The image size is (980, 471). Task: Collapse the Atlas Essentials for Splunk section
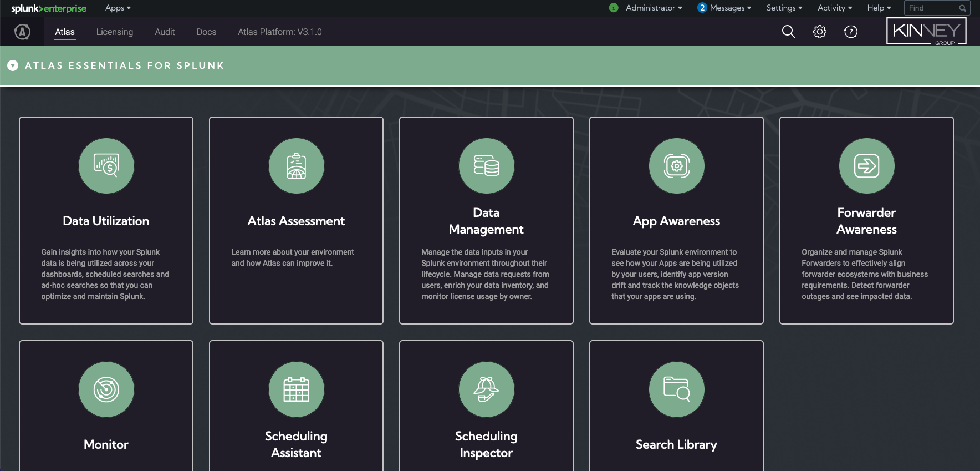point(13,65)
